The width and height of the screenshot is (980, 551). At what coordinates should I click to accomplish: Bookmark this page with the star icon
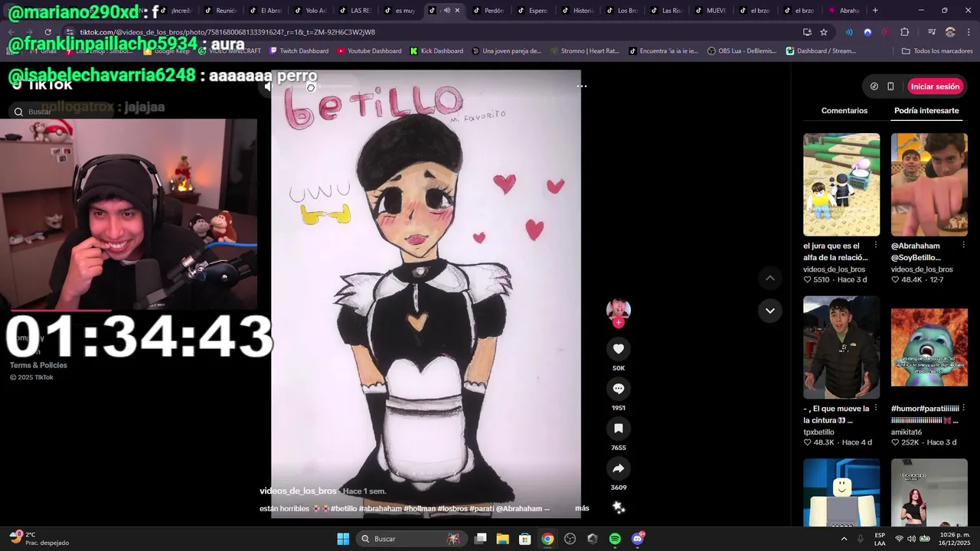pos(824,32)
